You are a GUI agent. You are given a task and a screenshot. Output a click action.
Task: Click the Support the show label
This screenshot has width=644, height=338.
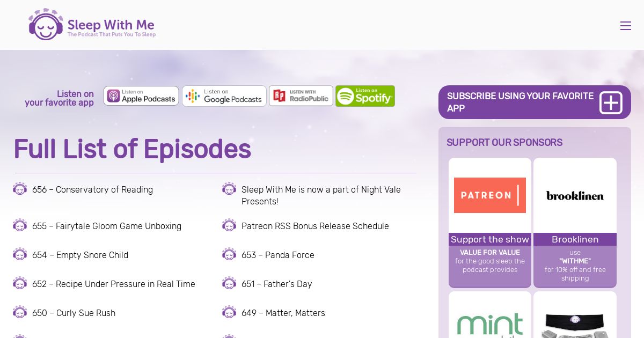click(x=490, y=239)
